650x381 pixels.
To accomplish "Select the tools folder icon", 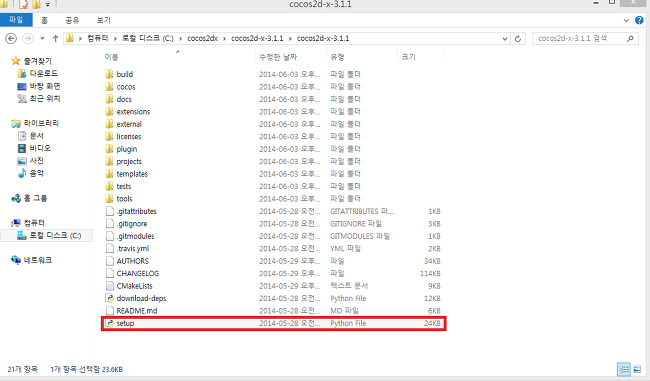I will pos(109,199).
